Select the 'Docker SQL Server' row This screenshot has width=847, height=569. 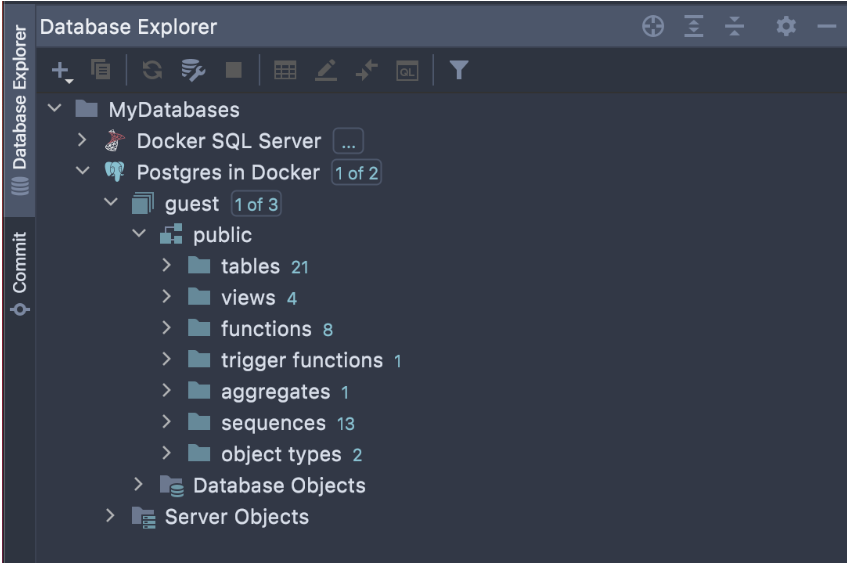click(228, 141)
